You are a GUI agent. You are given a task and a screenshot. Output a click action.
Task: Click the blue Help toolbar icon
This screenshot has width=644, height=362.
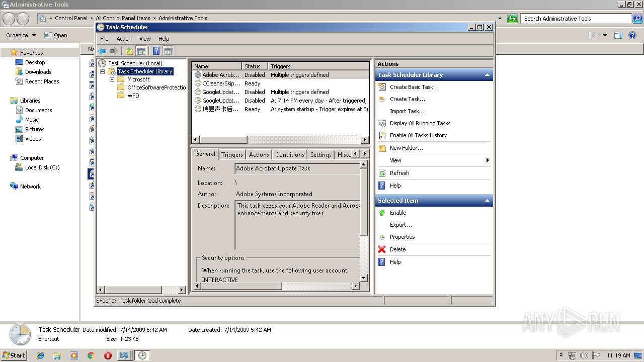click(156, 51)
